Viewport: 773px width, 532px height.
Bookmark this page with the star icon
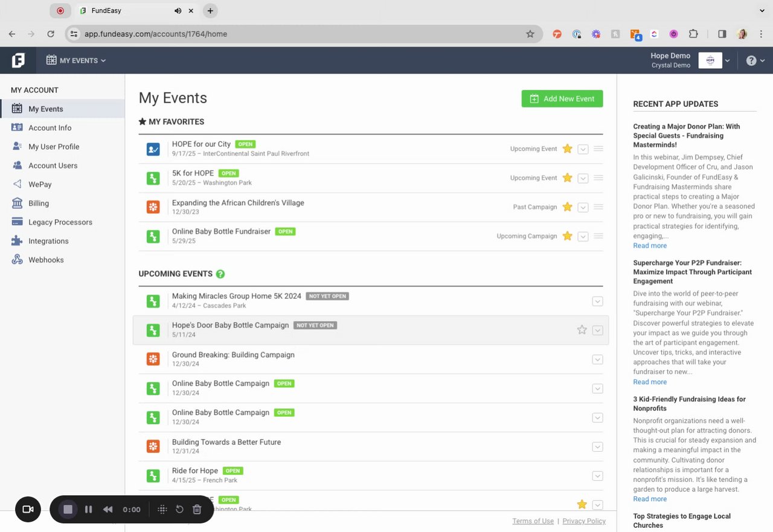(530, 34)
